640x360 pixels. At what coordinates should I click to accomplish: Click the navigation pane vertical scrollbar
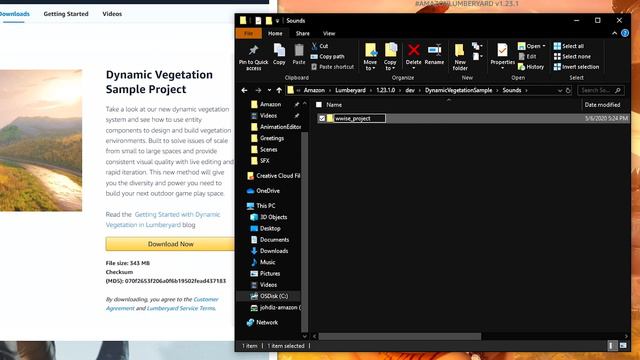tap(304, 233)
